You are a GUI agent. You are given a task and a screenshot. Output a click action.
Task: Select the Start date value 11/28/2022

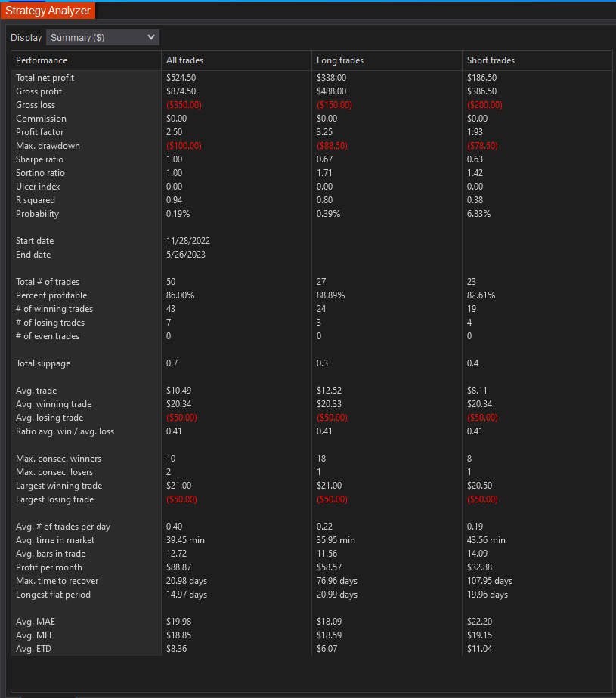(x=186, y=240)
